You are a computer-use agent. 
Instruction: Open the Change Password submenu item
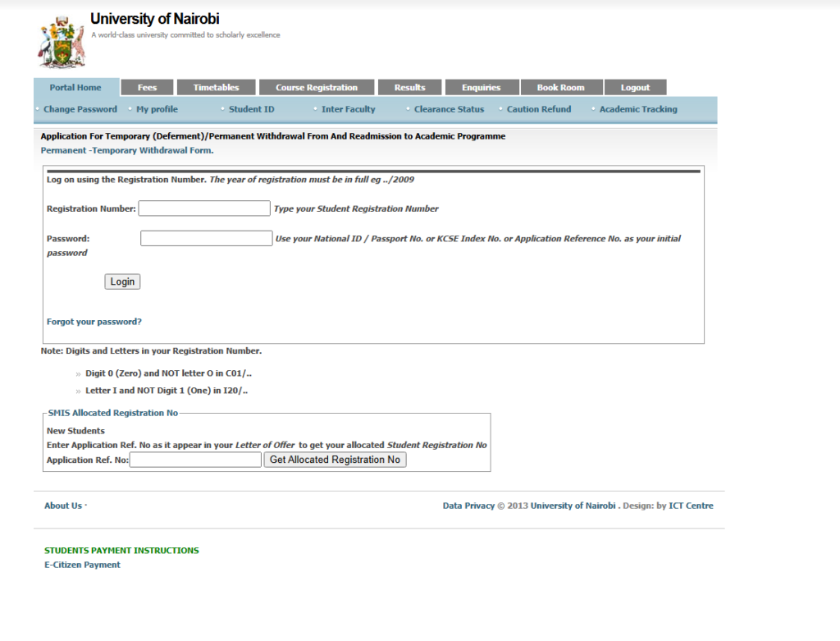[x=80, y=109]
